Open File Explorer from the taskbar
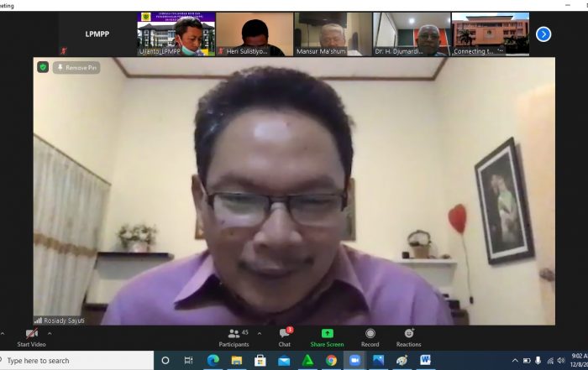The image size is (588, 370). 237,361
